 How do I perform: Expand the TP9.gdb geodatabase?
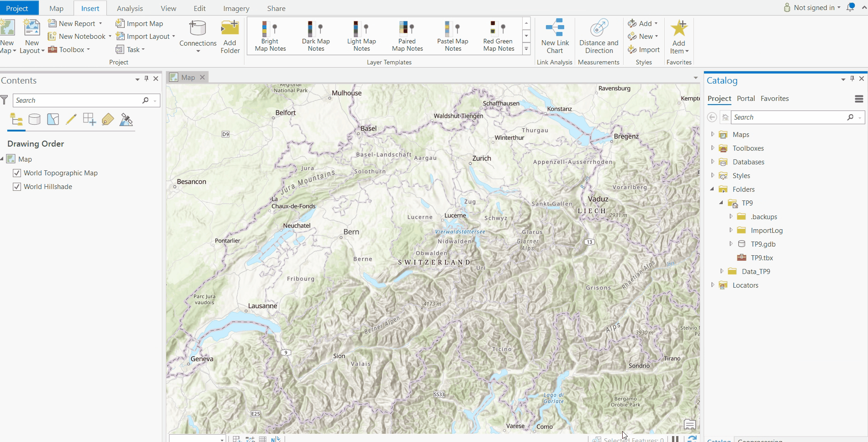731,244
